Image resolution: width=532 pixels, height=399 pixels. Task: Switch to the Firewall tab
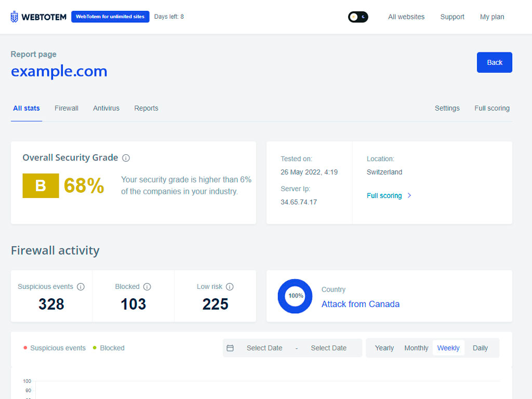click(66, 108)
